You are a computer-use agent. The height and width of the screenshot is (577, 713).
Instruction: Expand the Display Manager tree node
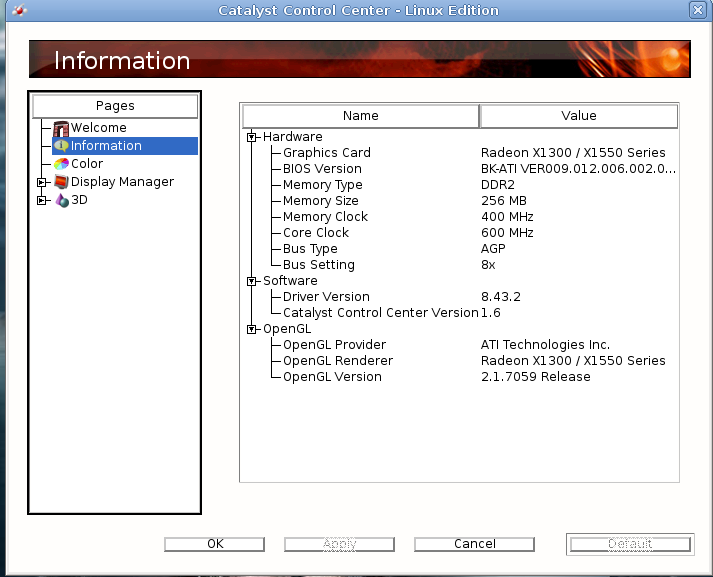(x=41, y=182)
